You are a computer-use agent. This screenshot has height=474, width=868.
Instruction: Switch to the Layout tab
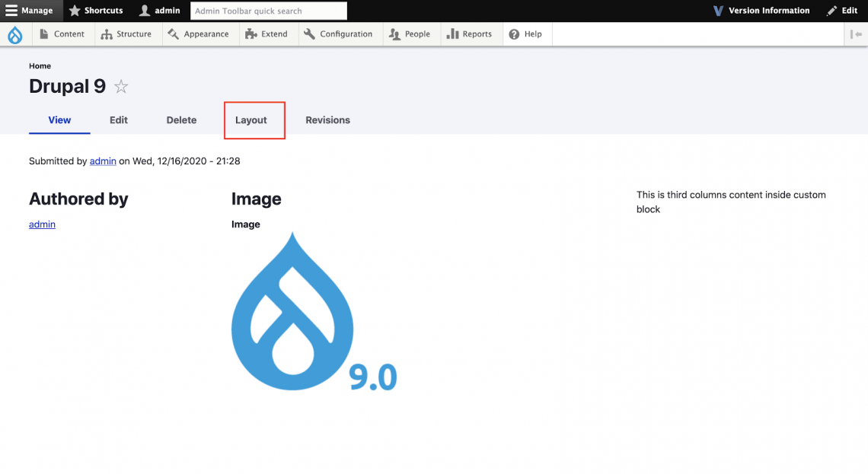[x=251, y=120]
